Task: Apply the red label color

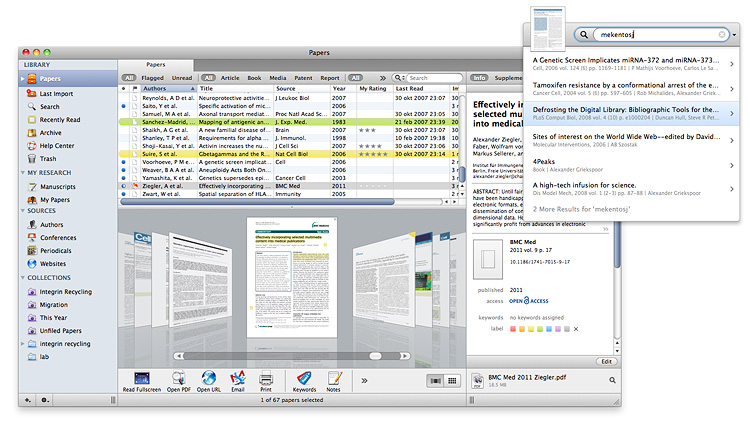Action: click(x=513, y=329)
